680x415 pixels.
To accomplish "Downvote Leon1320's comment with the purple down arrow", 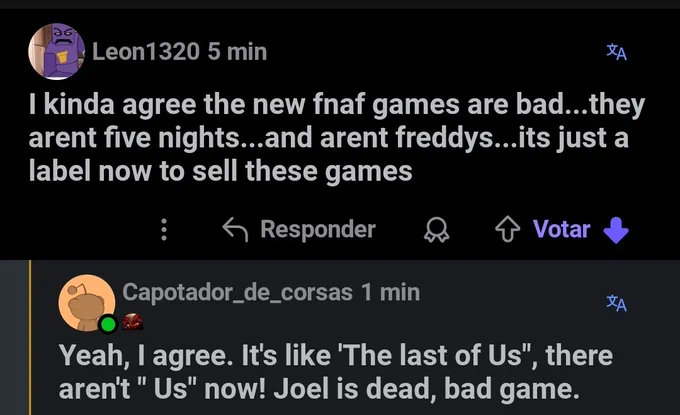I will point(616,230).
